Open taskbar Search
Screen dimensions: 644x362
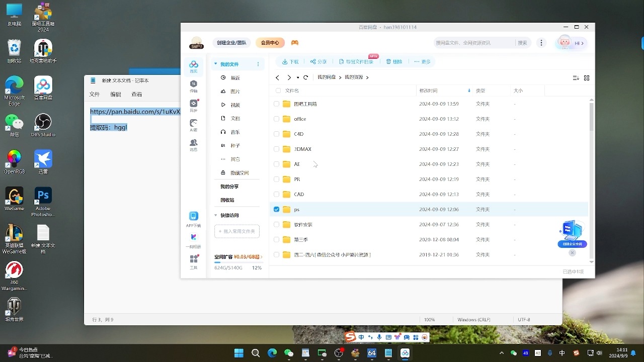[256, 353]
